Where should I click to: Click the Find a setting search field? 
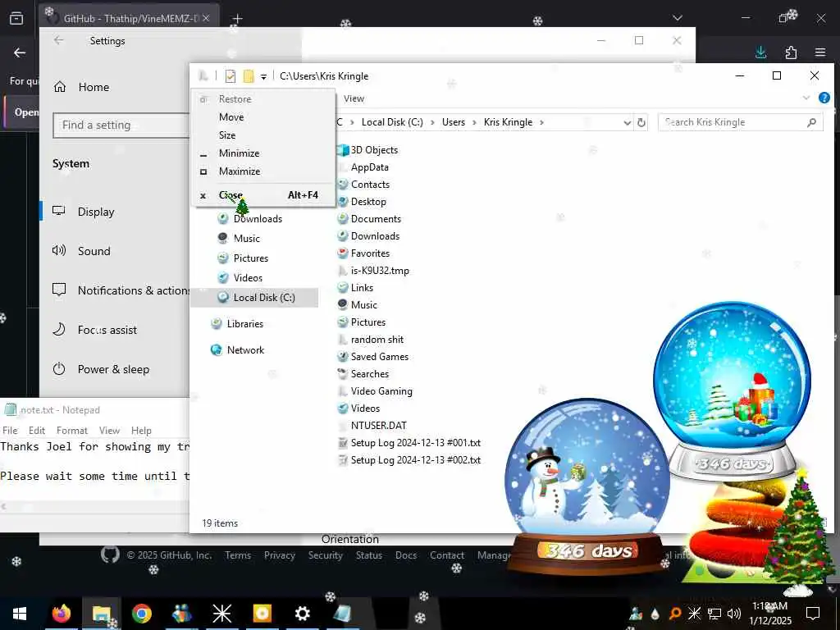121,126
